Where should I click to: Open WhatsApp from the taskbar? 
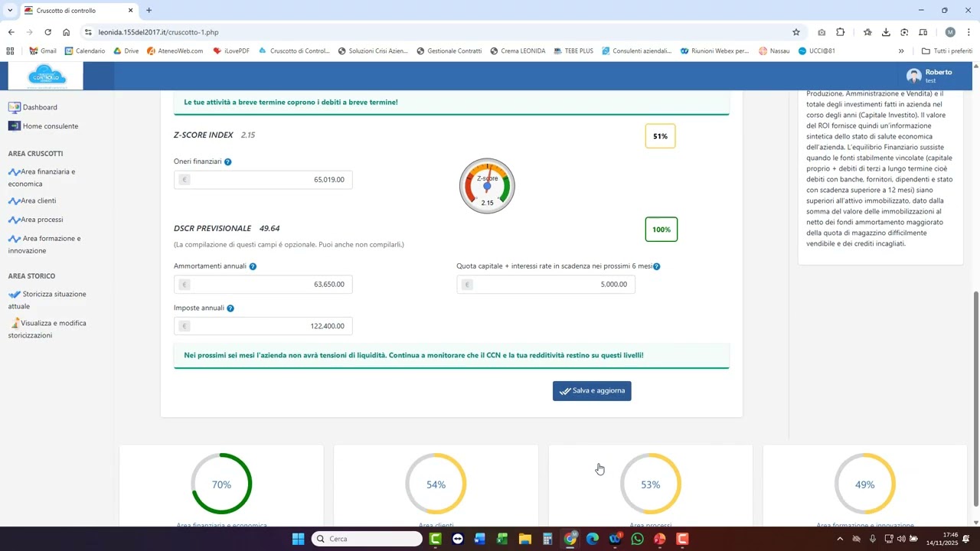tap(637, 539)
